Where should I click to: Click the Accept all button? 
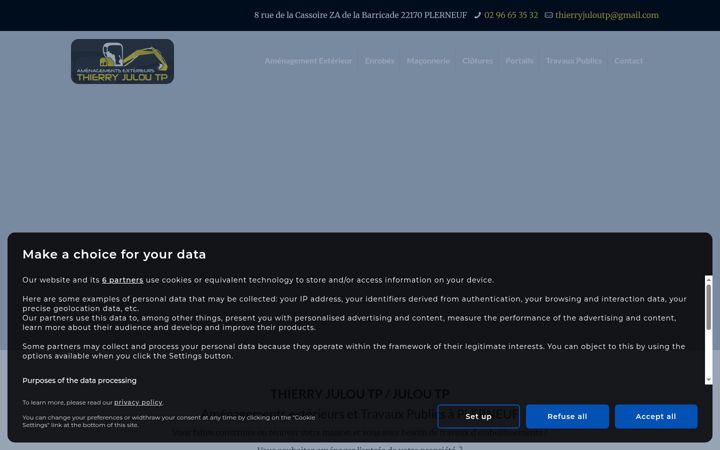pos(656,416)
